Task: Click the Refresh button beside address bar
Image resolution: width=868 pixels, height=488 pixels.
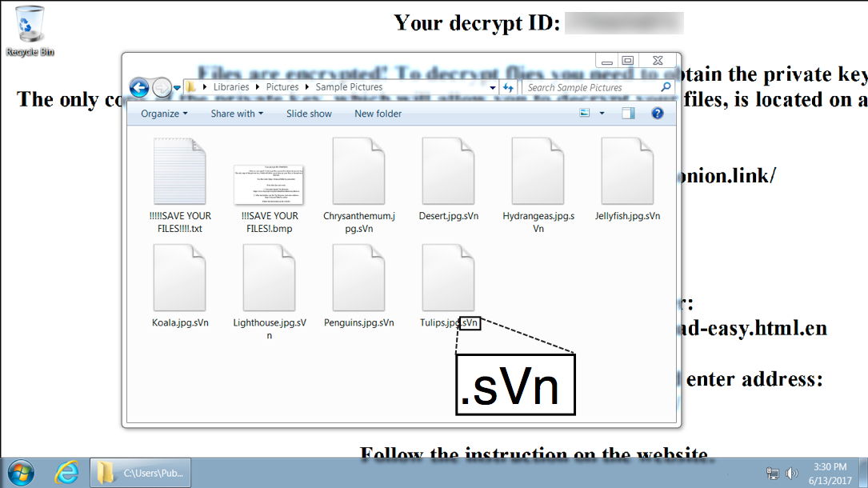Action: coord(508,87)
